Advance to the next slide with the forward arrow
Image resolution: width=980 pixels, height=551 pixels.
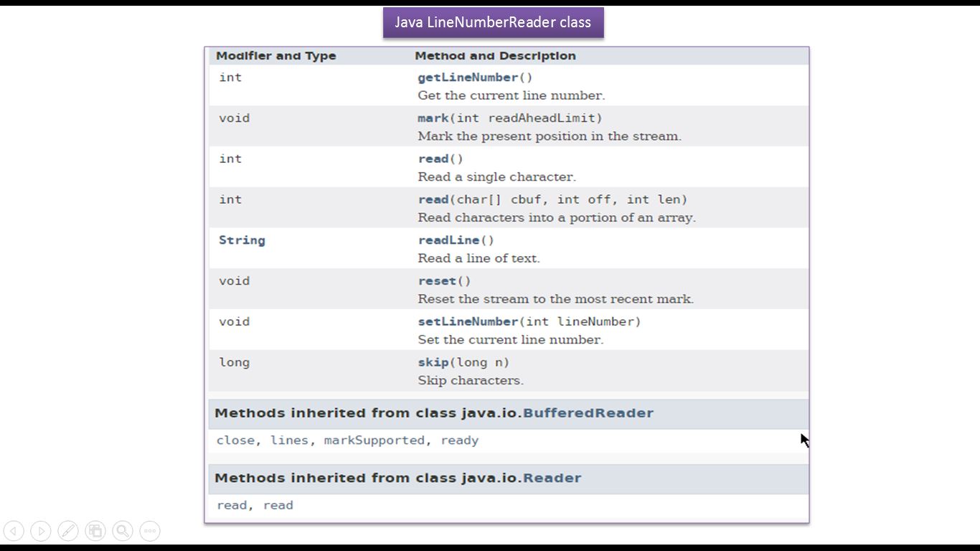(x=41, y=531)
